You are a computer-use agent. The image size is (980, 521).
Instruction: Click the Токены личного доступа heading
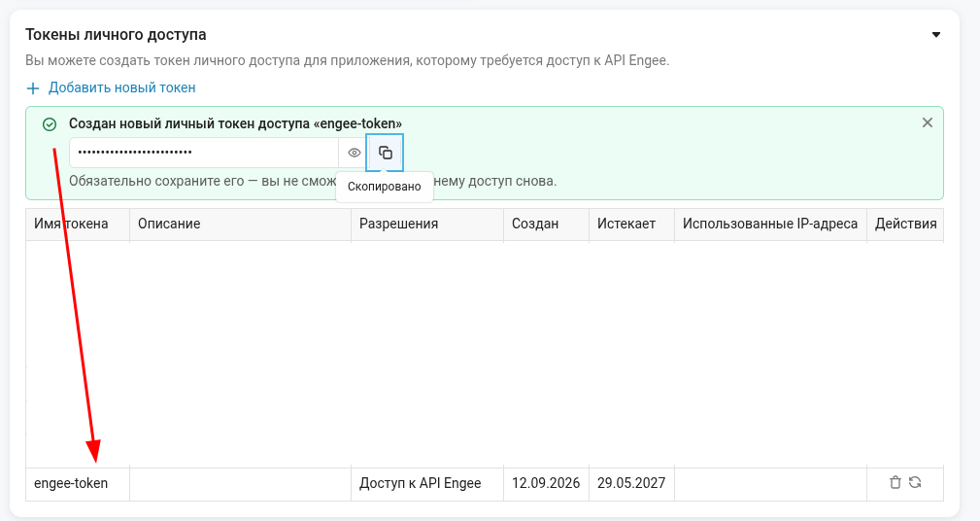(116, 34)
